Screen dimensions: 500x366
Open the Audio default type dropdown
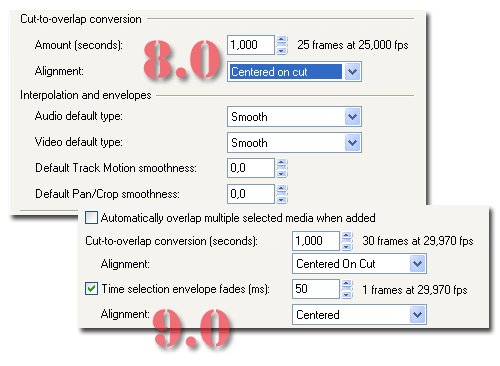(294, 117)
